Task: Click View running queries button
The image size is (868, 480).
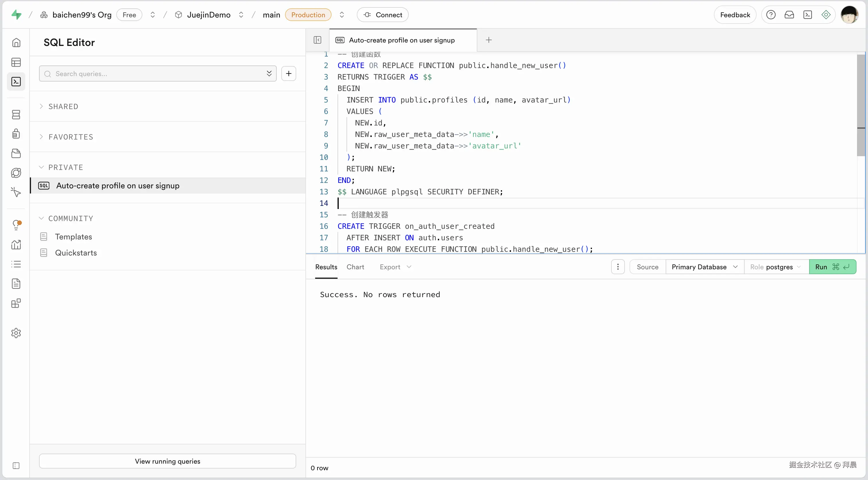Action: coord(167,461)
